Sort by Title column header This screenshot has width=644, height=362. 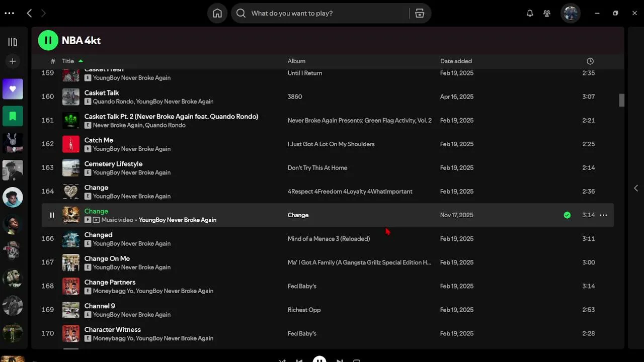tap(68, 61)
